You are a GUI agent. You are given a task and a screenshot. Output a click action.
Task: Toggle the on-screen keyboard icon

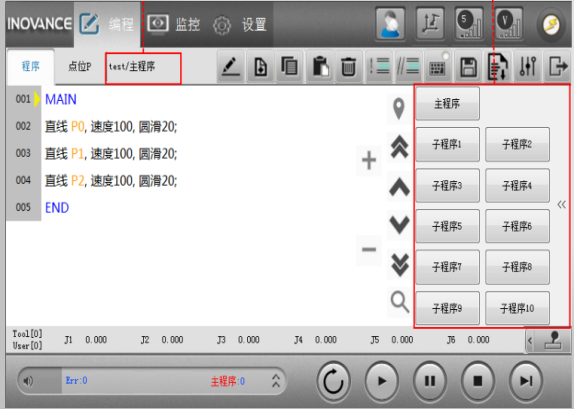(x=438, y=67)
